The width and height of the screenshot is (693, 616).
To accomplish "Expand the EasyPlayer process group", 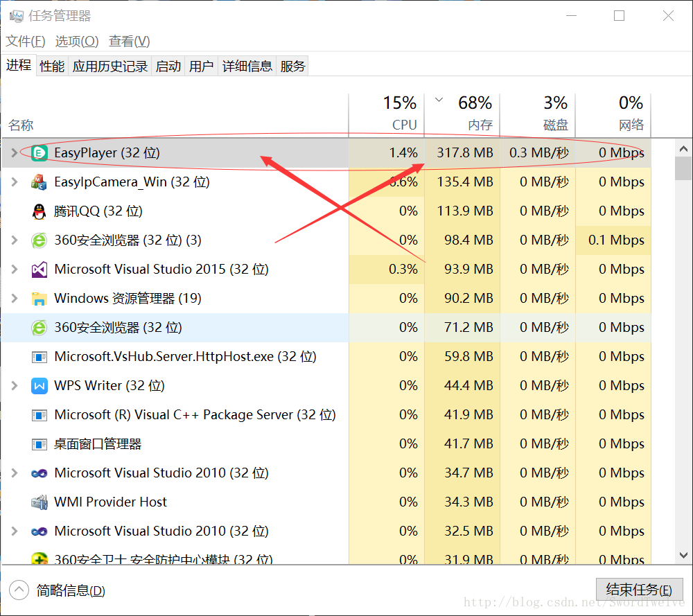I will (14, 153).
